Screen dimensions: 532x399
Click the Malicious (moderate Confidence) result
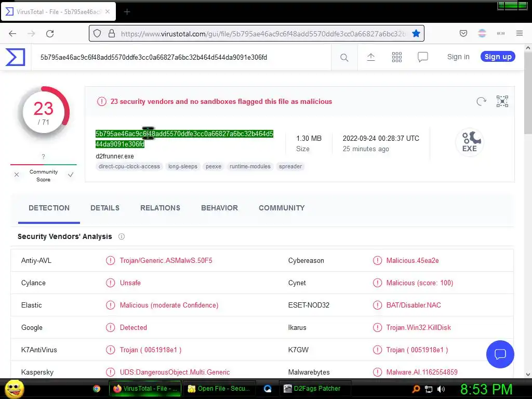(169, 305)
